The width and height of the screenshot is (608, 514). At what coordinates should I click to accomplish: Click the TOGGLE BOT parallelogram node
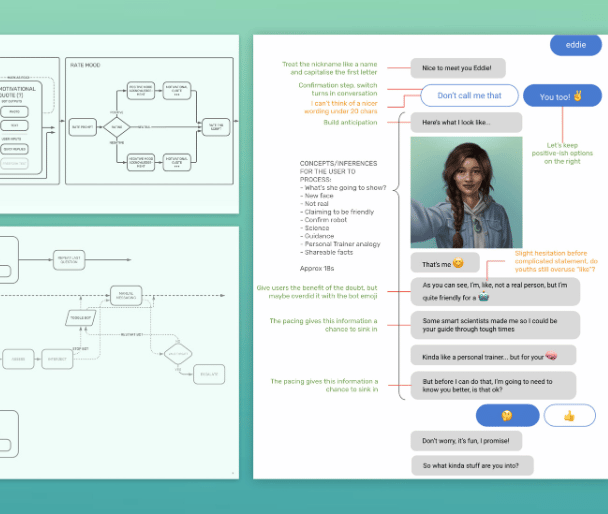(82, 318)
